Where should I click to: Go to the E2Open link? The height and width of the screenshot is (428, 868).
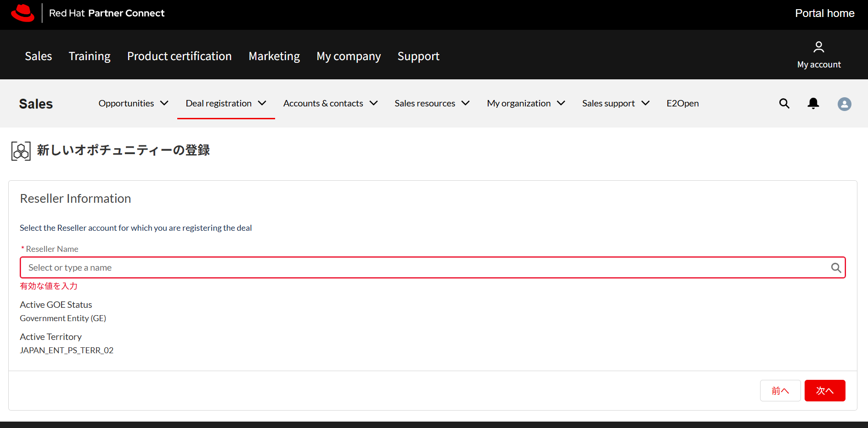point(682,103)
